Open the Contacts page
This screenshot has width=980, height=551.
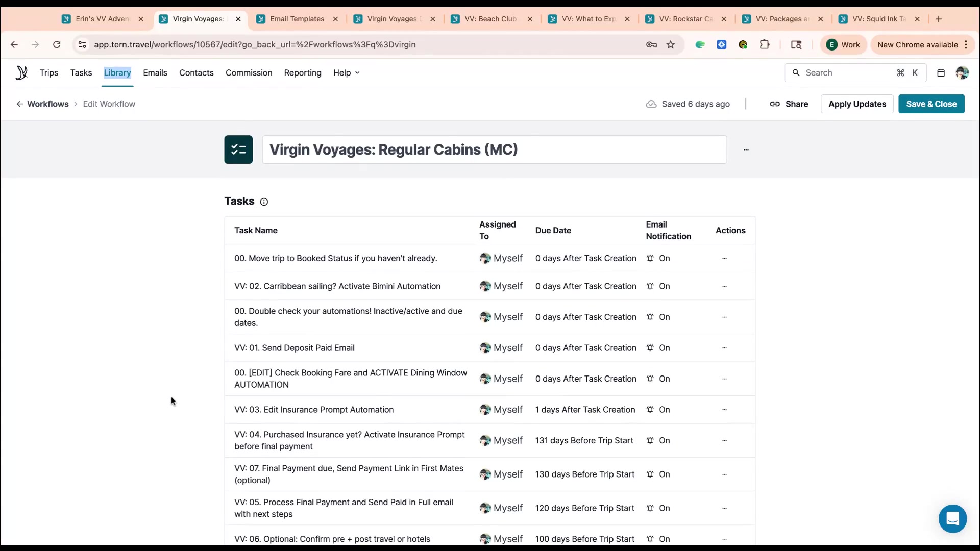pyautogui.click(x=197, y=73)
